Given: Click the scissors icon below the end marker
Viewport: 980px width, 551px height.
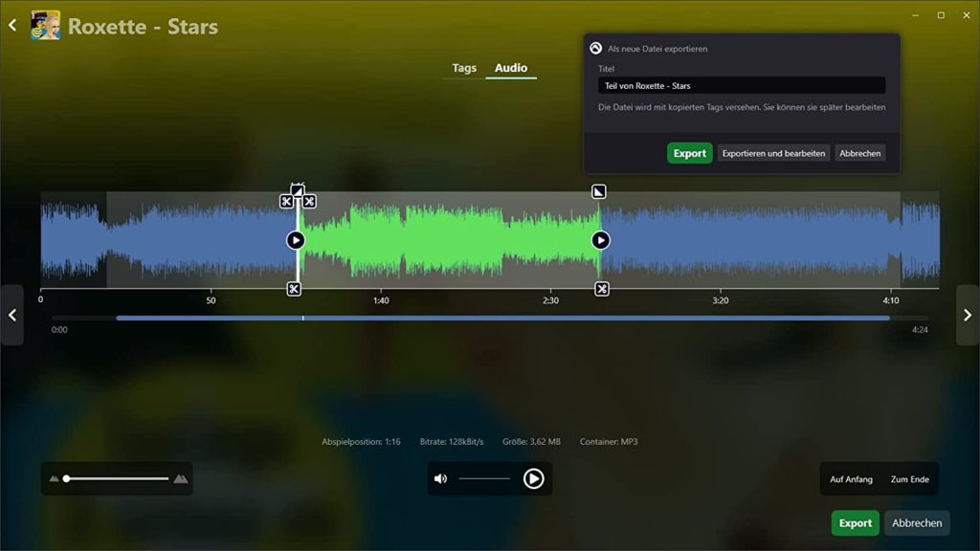Looking at the screenshot, I should 601,289.
